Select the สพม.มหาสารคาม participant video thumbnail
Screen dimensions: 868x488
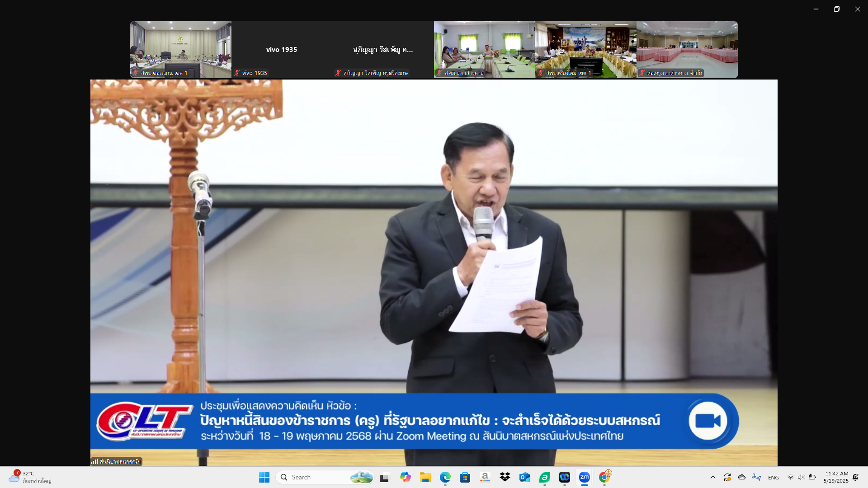coord(485,50)
